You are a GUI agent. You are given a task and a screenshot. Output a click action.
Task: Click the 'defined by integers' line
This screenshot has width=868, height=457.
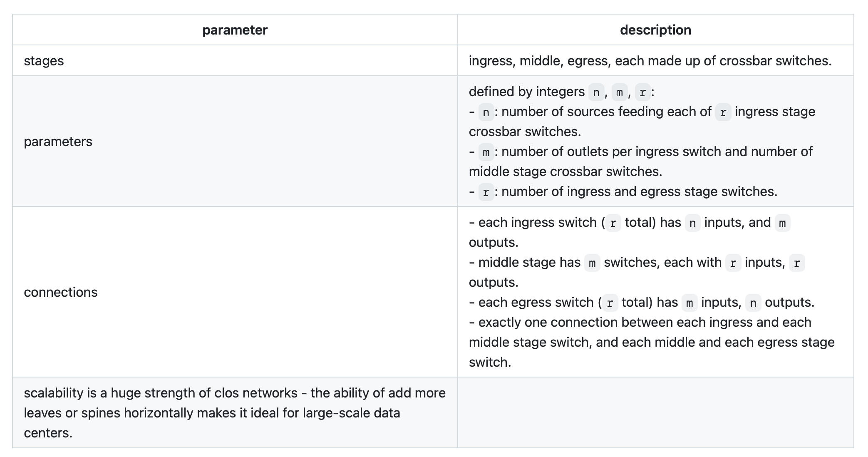click(562, 92)
